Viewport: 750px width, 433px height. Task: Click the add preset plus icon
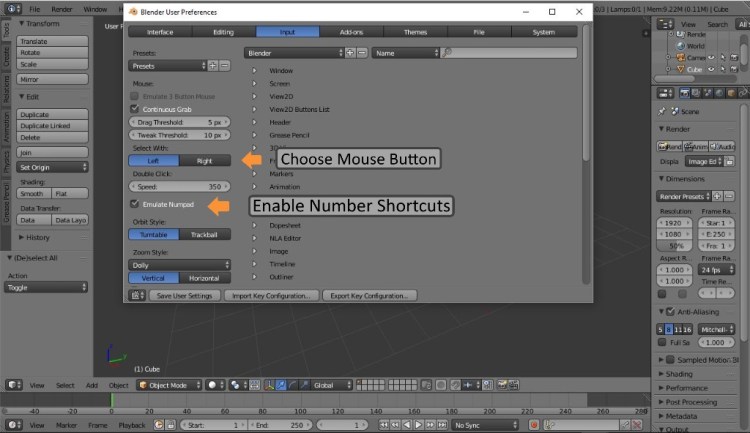(x=212, y=65)
